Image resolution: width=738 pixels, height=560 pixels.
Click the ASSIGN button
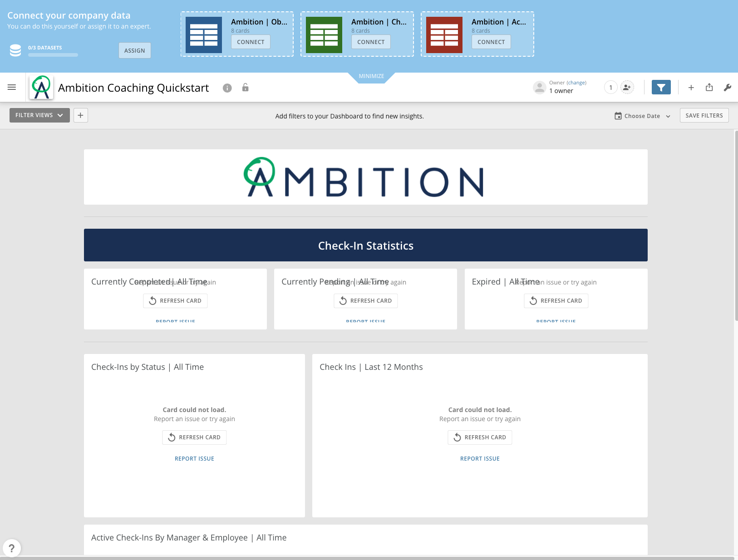coord(135,50)
